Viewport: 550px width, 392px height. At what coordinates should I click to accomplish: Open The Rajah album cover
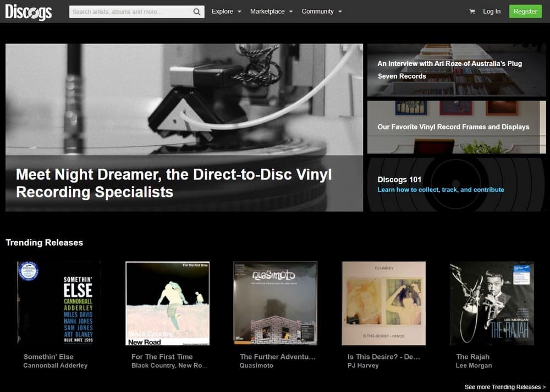click(492, 303)
